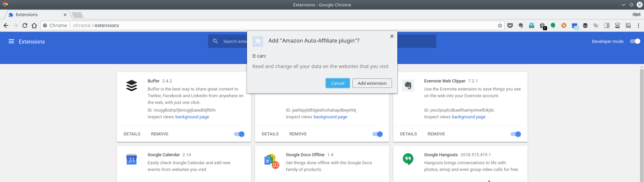Viewport: 644px width, 182px height.
Task: Click the Pocket extension icon in toolbar
Action: pos(510,25)
